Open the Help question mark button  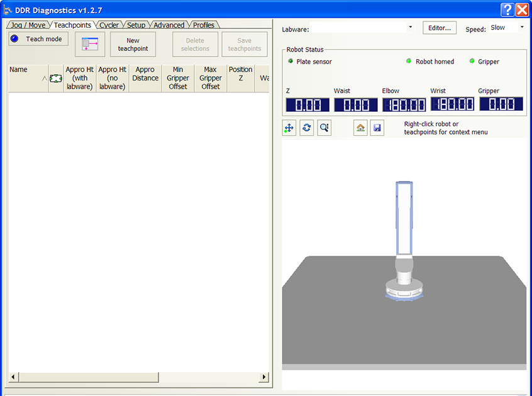point(507,9)
